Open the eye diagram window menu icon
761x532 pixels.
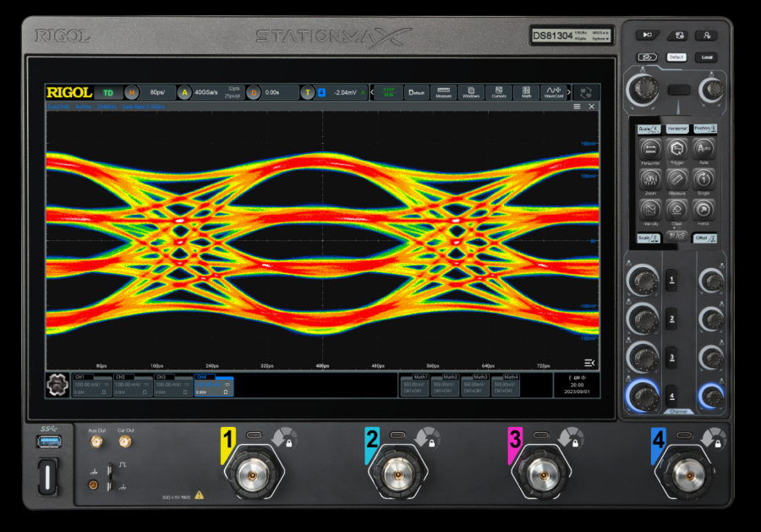pos(577,107)
